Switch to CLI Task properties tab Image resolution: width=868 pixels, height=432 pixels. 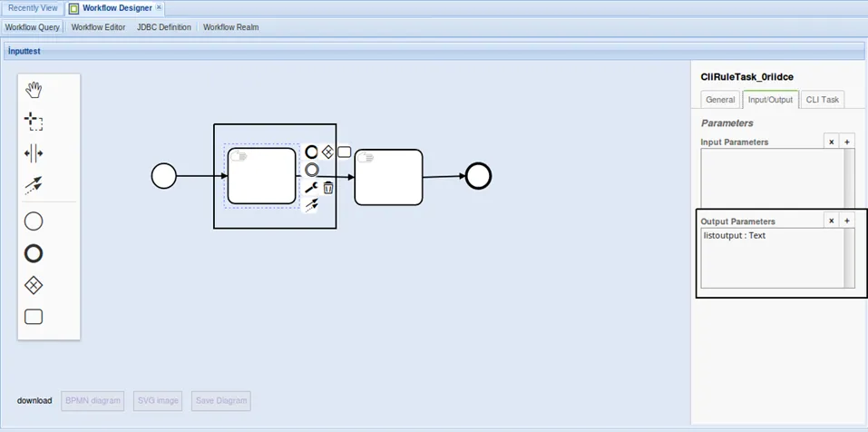pos(823,100)
